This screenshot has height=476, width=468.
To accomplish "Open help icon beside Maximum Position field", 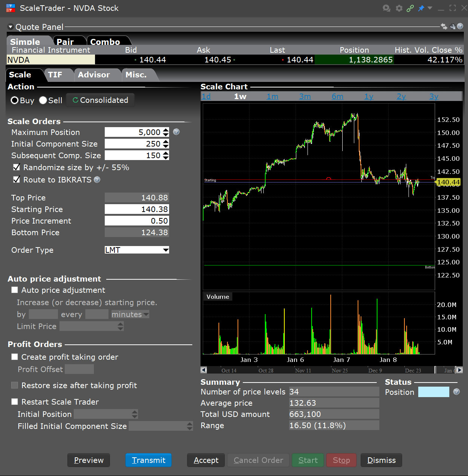I will [x=176, y=132].
